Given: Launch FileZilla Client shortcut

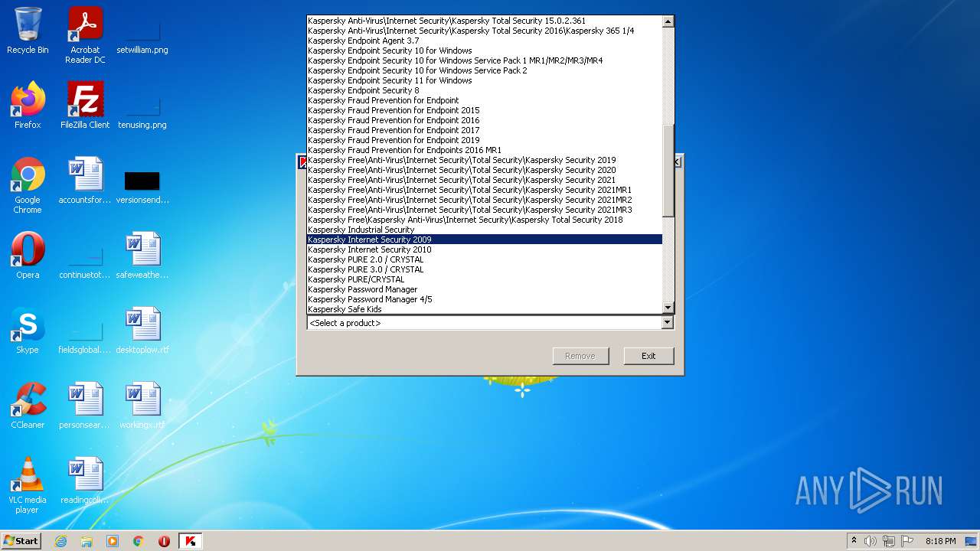Looking at the screenshot, I should click(85, 106).
